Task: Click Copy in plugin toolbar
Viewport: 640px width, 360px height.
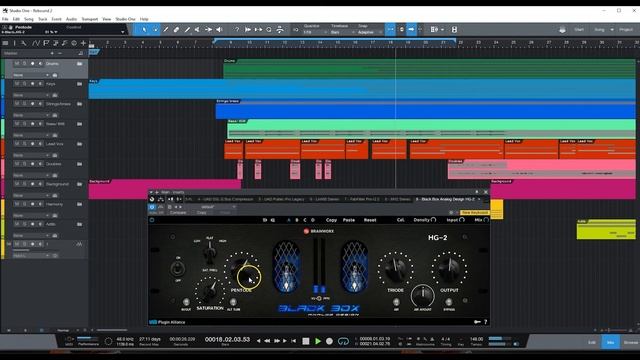Action: pos(331,220)
